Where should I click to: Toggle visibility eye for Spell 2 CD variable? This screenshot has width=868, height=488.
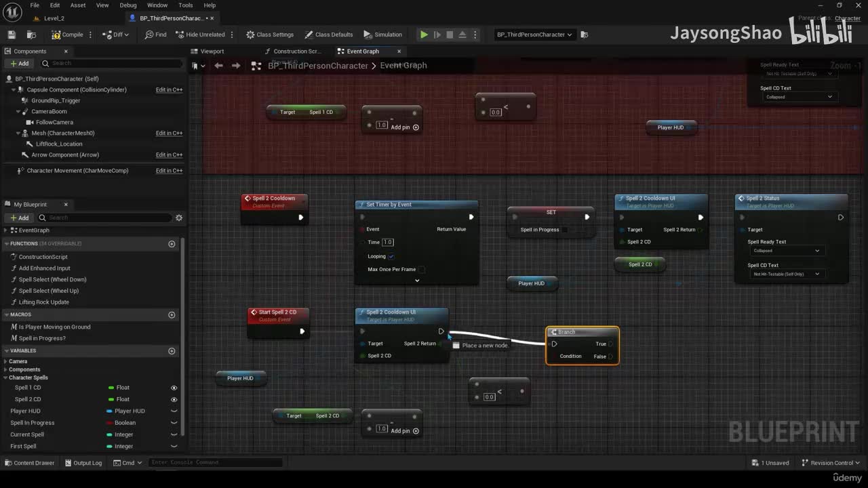[x=174, y=399]
